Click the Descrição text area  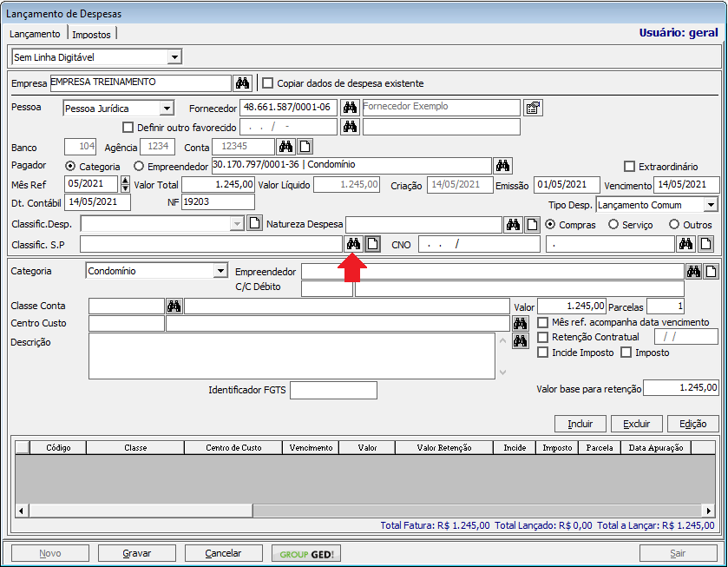(292, 356)
